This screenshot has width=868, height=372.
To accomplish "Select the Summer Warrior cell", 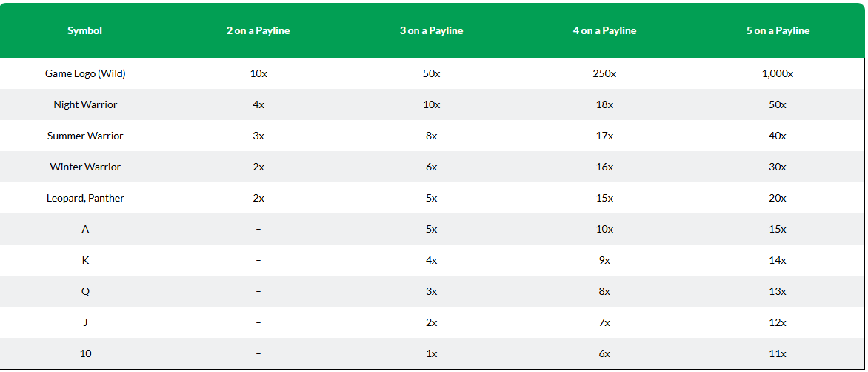I will (x=85, y=136).
